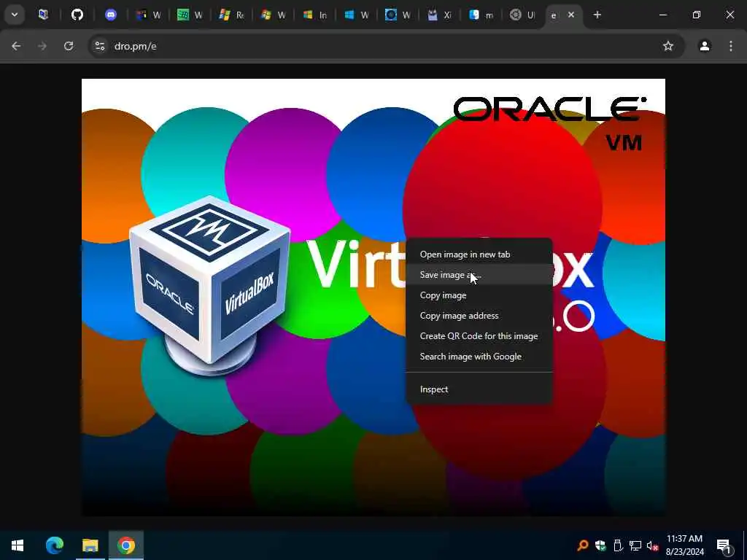747x560 pixels.
Task: Reload the current page
Action: coord(69,46)
